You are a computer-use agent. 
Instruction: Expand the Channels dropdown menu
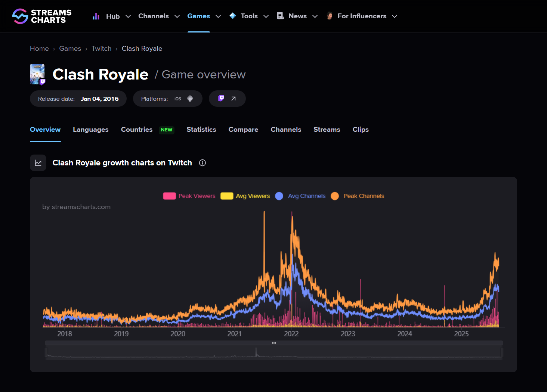point(159,16)
